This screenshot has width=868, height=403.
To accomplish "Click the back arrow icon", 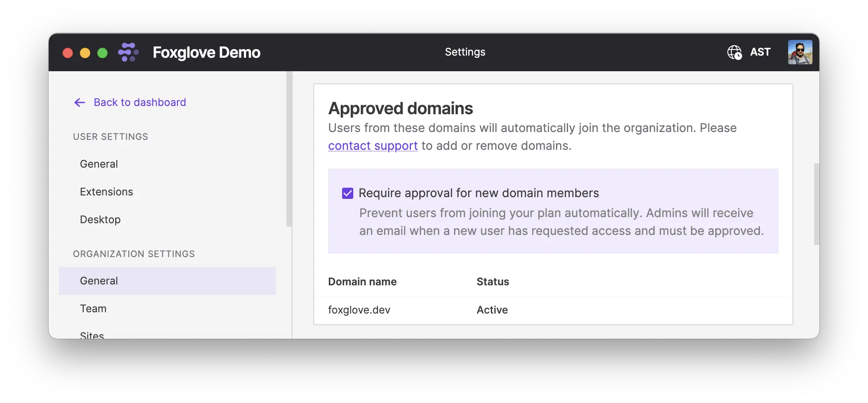I will [x=79, y=102].
